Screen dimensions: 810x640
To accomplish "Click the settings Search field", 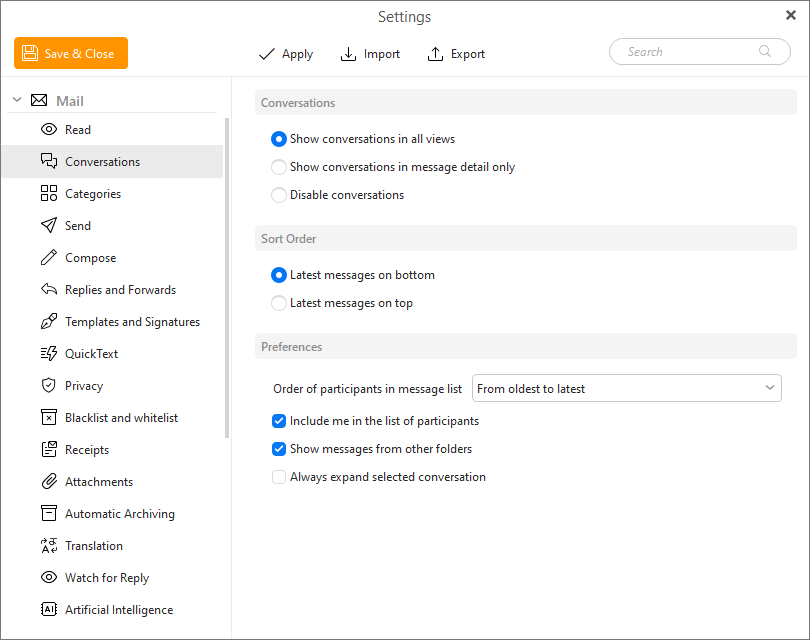I will 690,52.
